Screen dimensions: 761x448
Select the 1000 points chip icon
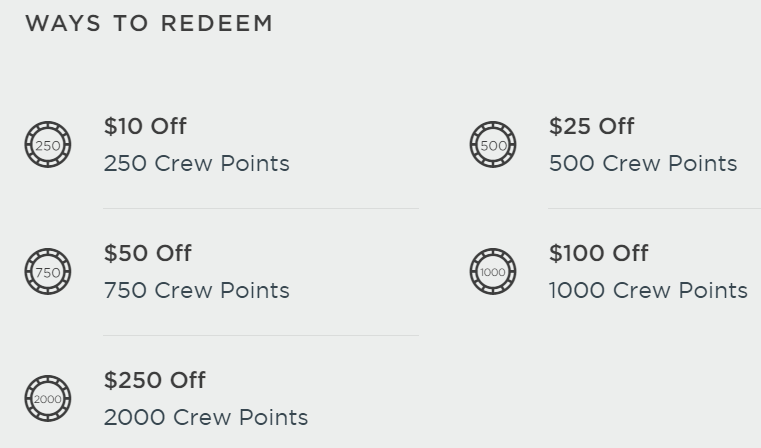[x=493, y=272]
